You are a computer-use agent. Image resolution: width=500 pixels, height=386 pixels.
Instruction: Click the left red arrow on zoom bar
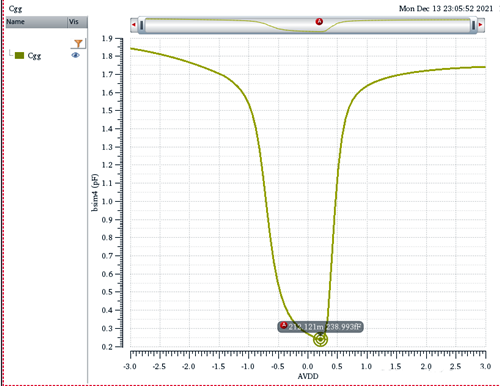pos(134,25)
